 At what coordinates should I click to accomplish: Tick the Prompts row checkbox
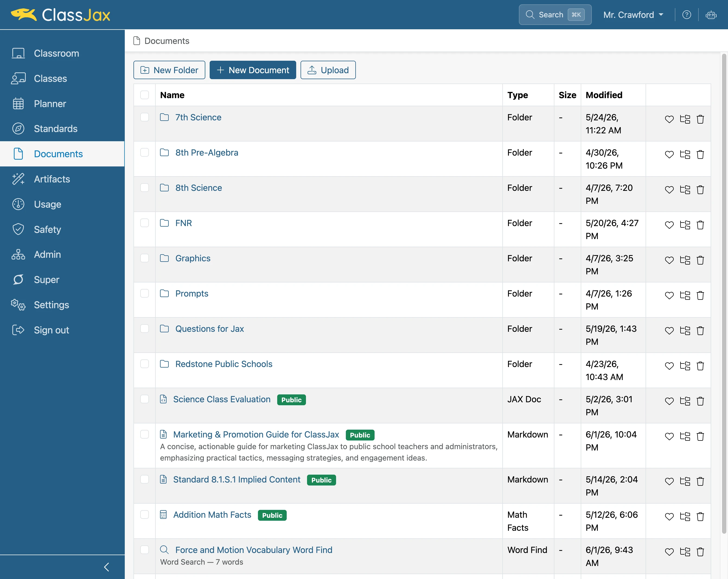[145, 294]
